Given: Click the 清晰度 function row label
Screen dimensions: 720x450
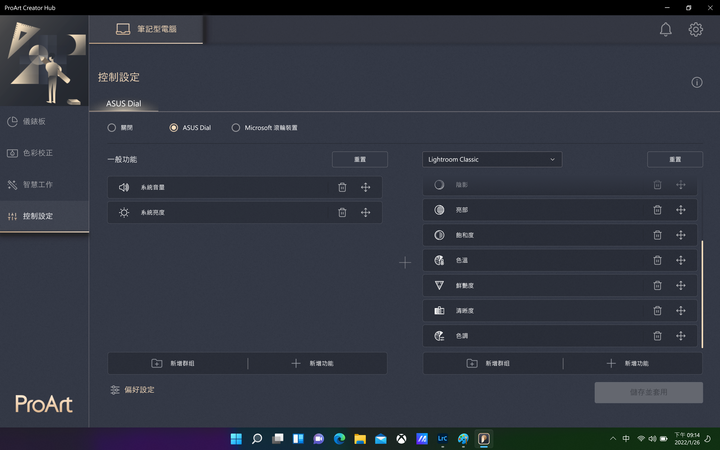Looking at the screenshot, I should point(464,311).
